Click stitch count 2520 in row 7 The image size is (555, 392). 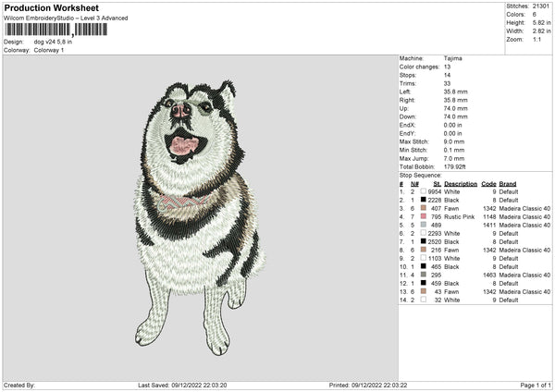(x=435, y=241)
